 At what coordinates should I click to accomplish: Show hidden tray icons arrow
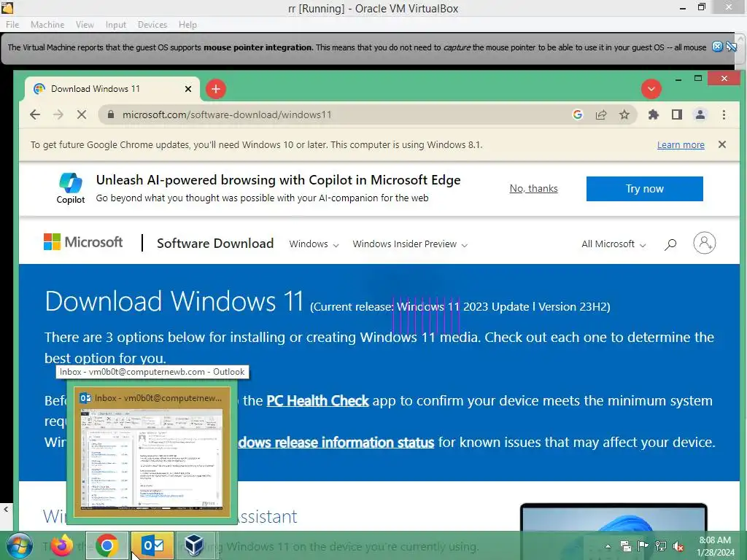(x=608, y=546)
